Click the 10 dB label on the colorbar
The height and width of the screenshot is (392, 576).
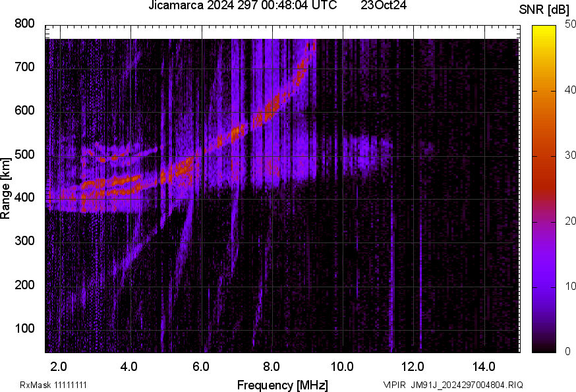point(570,286)
